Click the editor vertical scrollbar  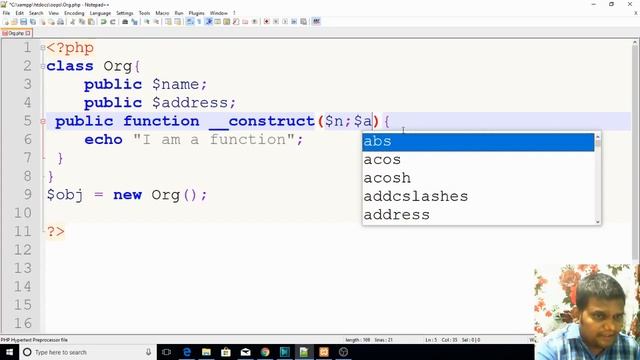pos(636,153)
